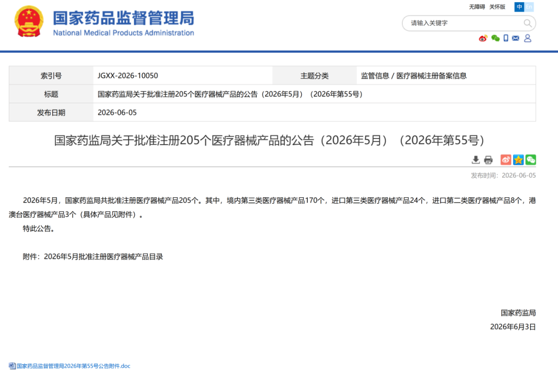Click the large announcement heading
This screenshot has width=558, height=392.
click(x=269, y=140)
